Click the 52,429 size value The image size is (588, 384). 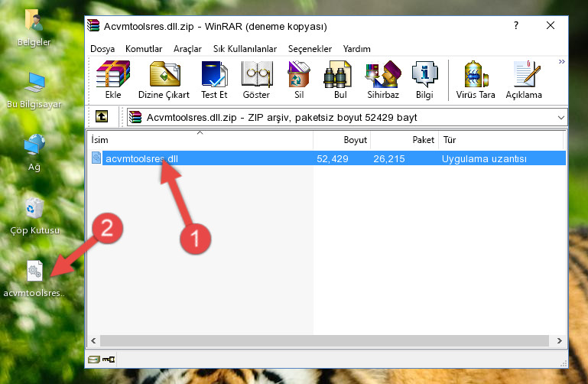[333, 158]
